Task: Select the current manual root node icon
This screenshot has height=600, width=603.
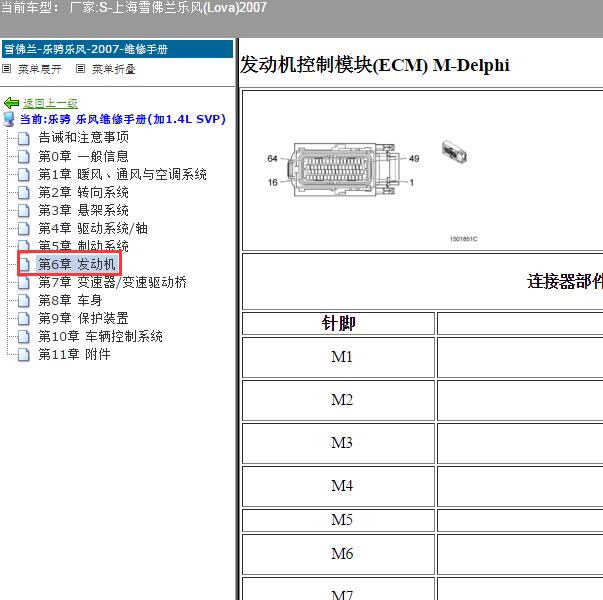Action: (9, 119)
